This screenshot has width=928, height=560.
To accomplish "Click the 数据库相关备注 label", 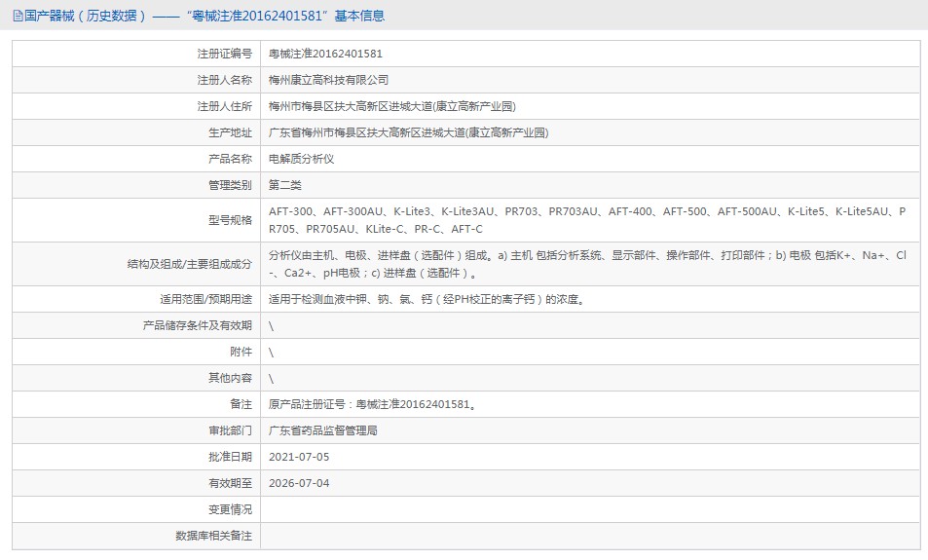I will click(213, 536).
